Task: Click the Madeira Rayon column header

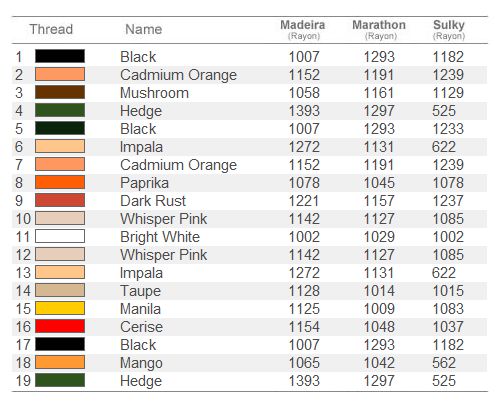Action: click(x=303, y=29)
